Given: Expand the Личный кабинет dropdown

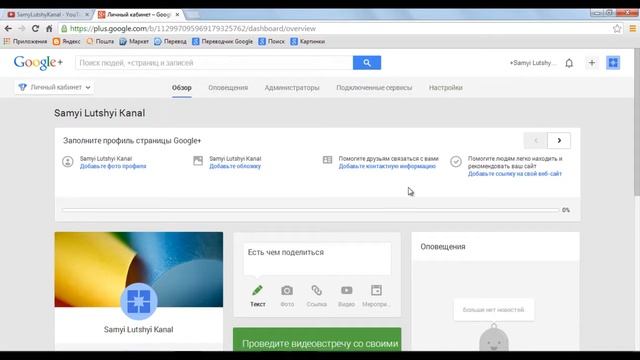Looking at the screenshot, I should [x=55, y=87].
